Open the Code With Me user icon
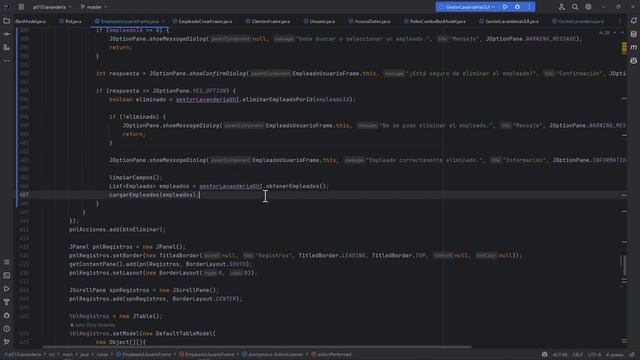 click(x=562, y=7)
